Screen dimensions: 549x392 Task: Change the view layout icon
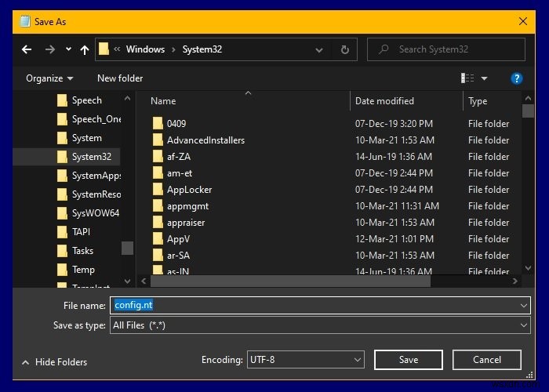point(467,78)
